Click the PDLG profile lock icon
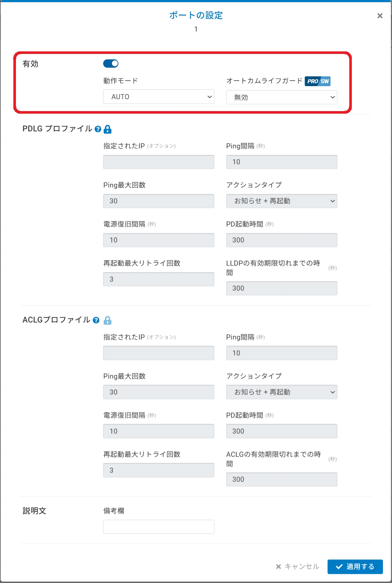The image size is (392, 583). [x=108, y=129]
